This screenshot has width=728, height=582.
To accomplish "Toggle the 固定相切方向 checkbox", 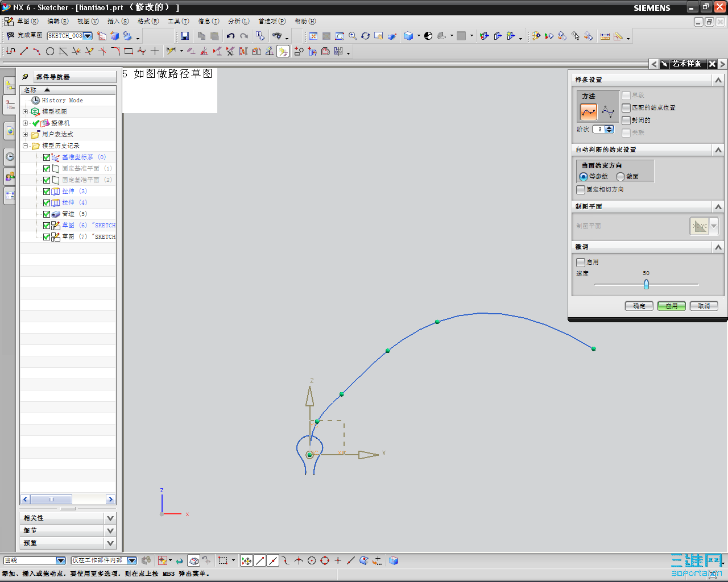I will (x=581, y=190).
